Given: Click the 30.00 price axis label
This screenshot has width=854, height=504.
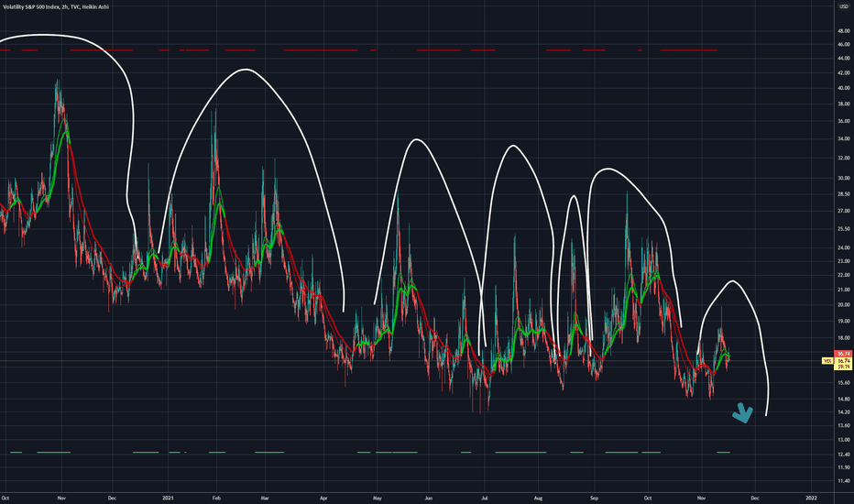Looking at the screenshot, I should [844, 178].
